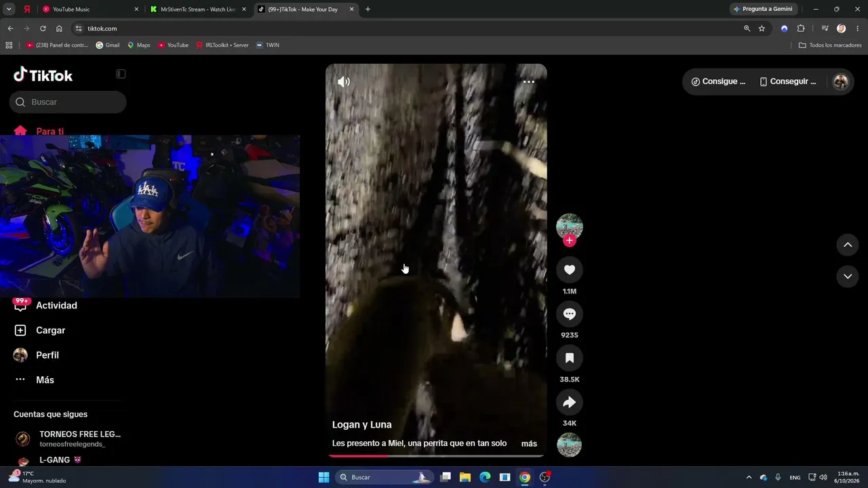Image resolution: width=868 pixels, height=488 pixels.
Task: Expand caption by clicking 'más'
Action: point(529,444)
